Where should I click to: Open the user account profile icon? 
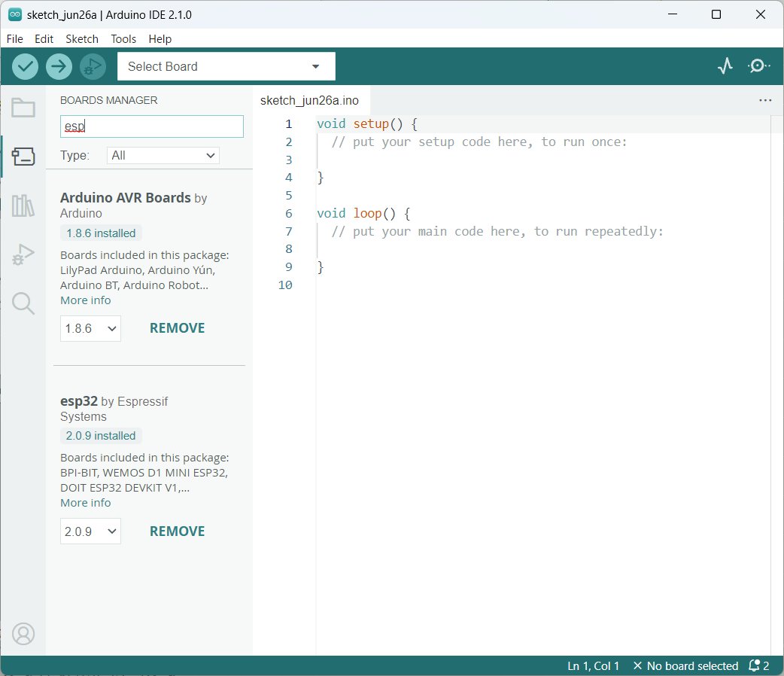point(23,634)
